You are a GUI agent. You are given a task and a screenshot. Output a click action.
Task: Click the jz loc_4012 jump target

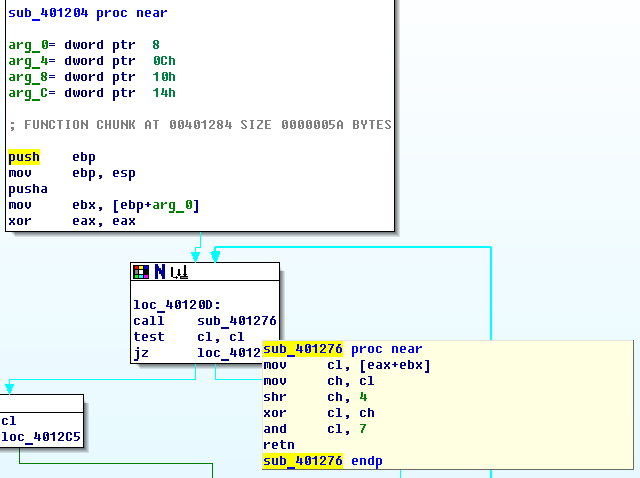click(x=229, y=353)
